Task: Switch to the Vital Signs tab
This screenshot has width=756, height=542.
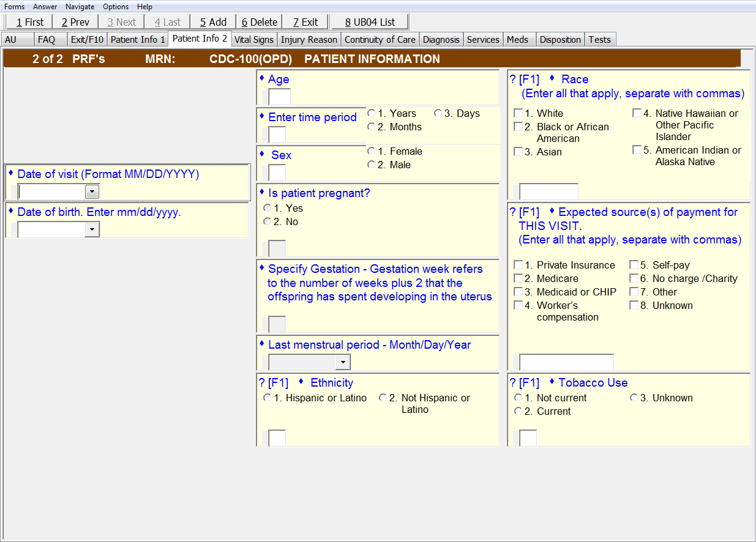Action: pos(254,40)
